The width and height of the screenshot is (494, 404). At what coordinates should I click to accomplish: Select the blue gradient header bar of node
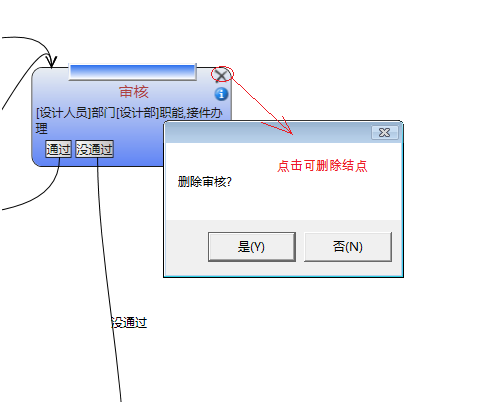click(x=132, y=72)
